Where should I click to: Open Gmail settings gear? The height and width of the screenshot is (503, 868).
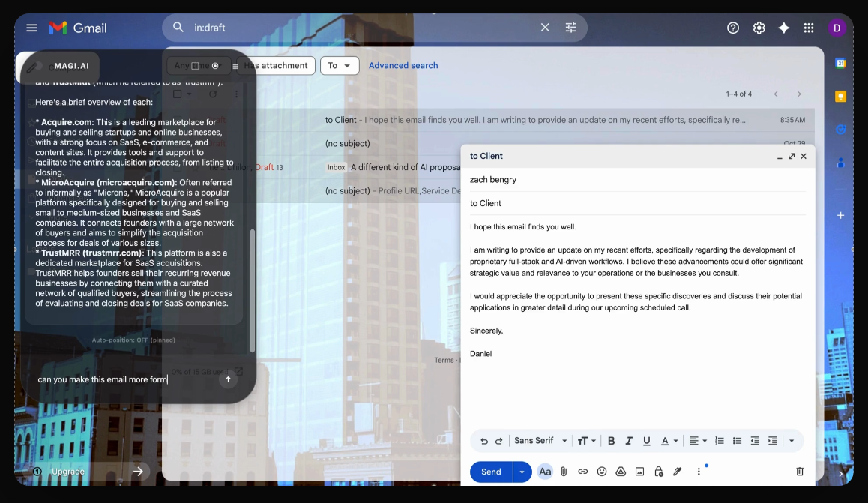[759, 28]
